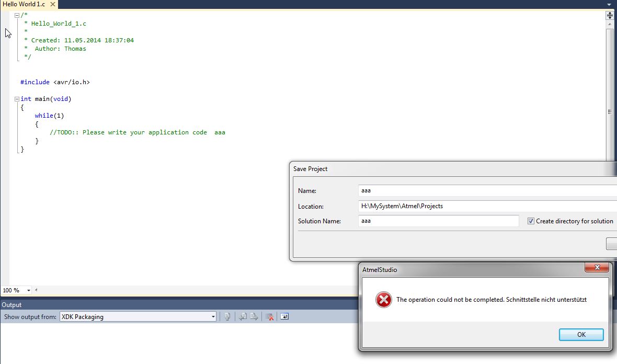Viewport: 617px width, 364px height.
Task: Click the editor split-window handle icon
Action: tap(610, 16)
